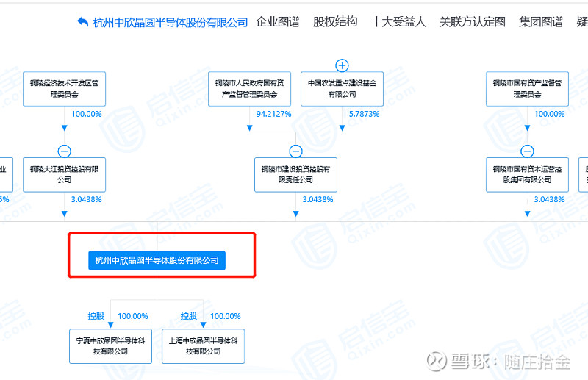
Task: Click the blue back arrow icon
Action: pyautogui.click(x=83, y=22)
